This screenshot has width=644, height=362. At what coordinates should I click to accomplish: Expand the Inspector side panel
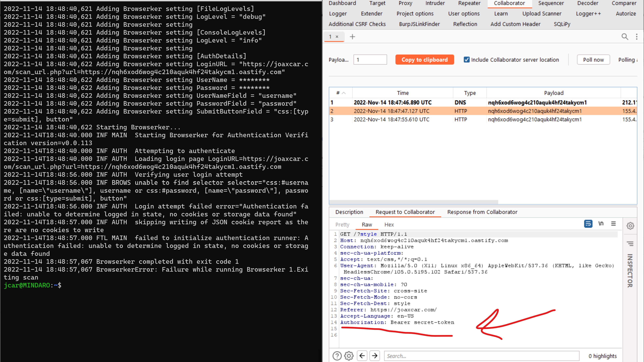630,270
